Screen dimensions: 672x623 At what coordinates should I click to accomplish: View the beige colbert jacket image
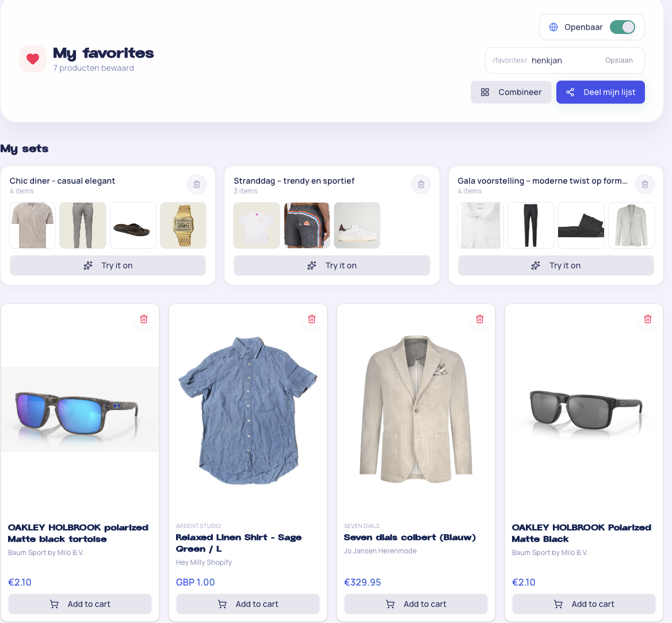point(416,409)
